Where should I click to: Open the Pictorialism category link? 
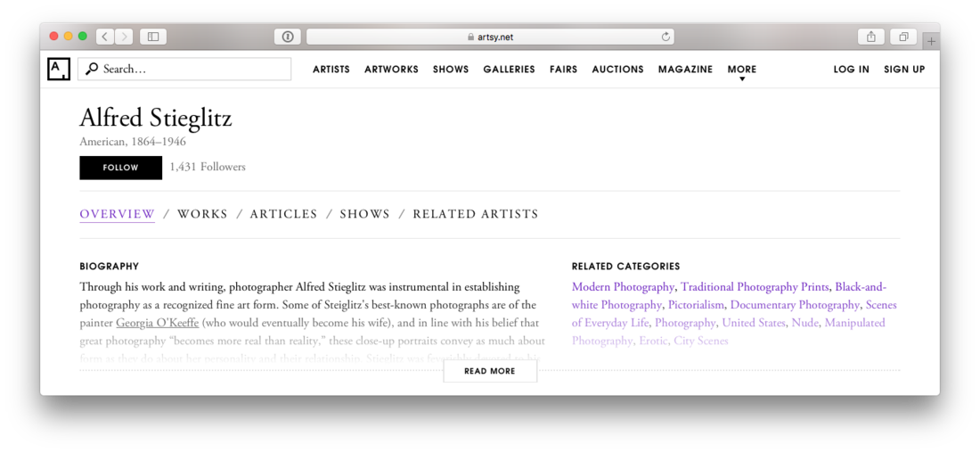coord(697,305)
